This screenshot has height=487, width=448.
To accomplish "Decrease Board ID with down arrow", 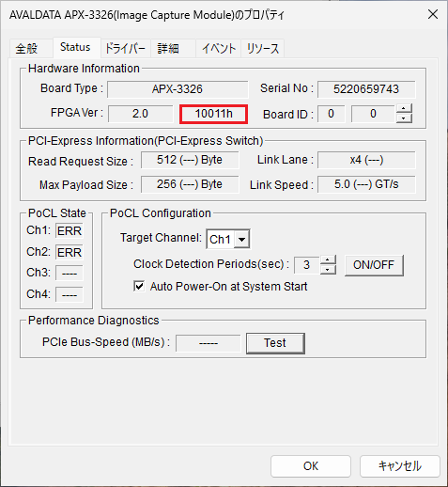I will (x=404, y=118).
